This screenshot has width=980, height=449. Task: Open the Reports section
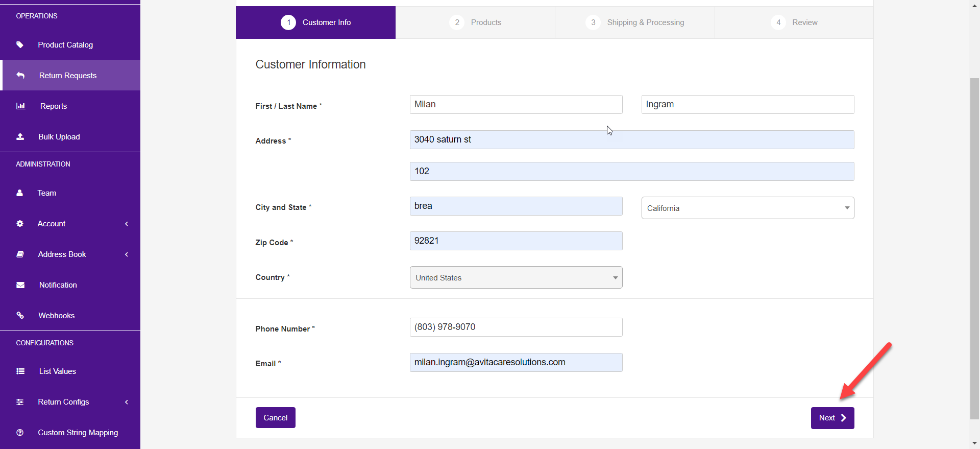70,106
